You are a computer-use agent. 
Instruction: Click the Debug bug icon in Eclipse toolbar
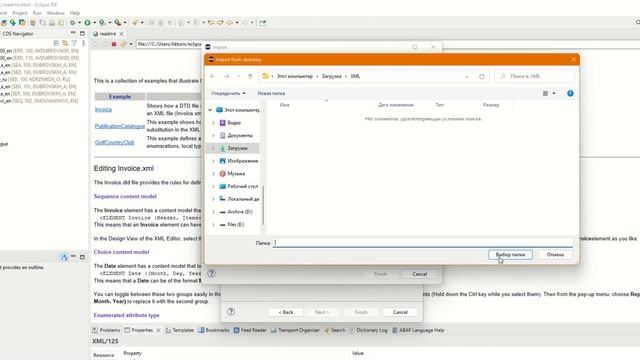click(73, 23)
